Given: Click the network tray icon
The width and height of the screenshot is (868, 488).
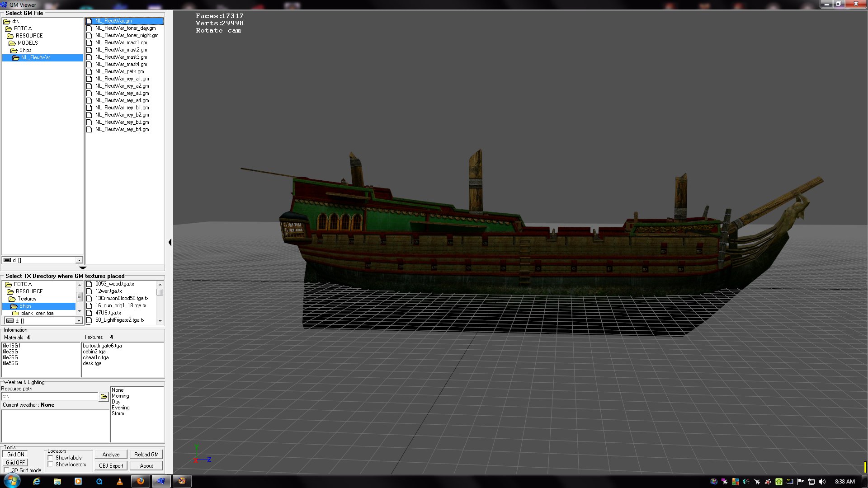Looking at the screenshot, I should tap(811, 482).
